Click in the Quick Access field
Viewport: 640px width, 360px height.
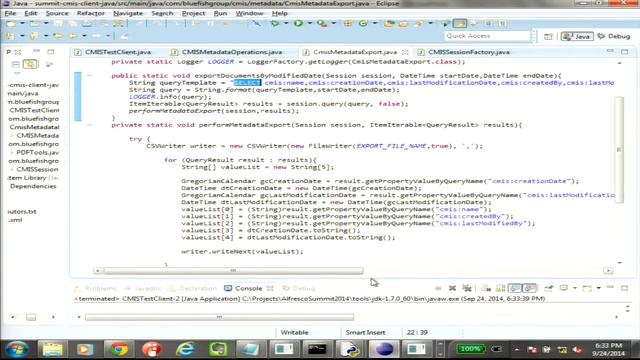487,36
